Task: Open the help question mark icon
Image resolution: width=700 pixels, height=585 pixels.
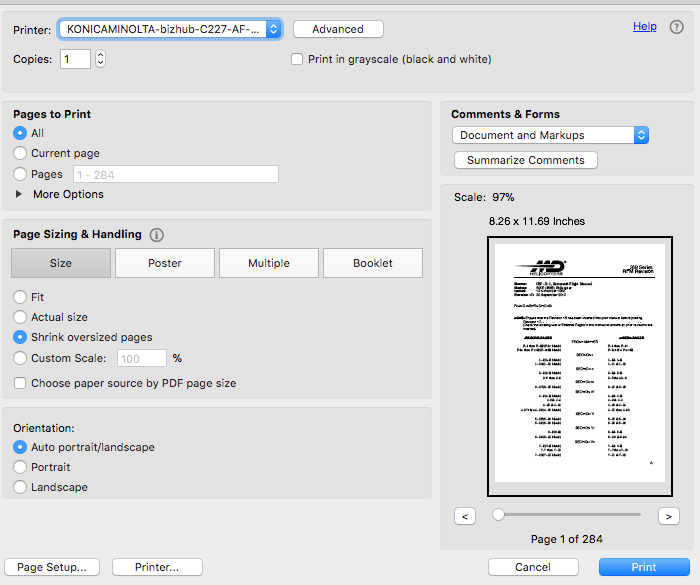Action: tap(676, 27)
